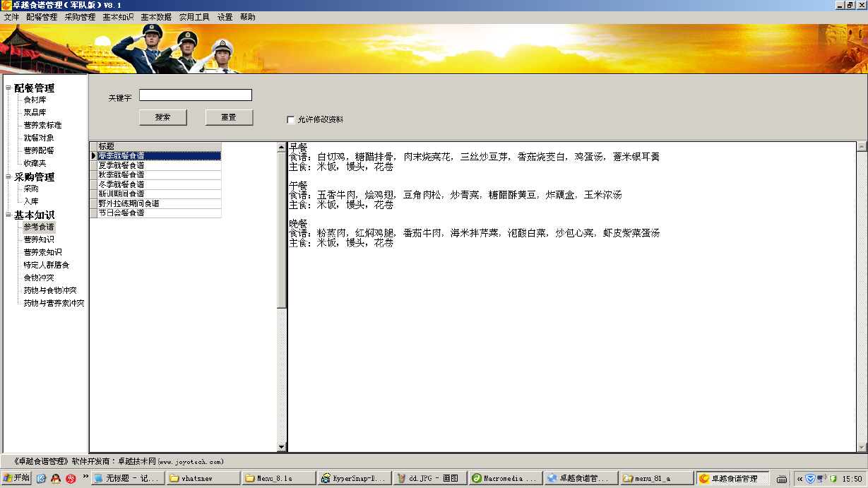Screen dimensions: 868x488
Task: Select 食材库 in the sidebar tree
Action: [x=35, y=100]
